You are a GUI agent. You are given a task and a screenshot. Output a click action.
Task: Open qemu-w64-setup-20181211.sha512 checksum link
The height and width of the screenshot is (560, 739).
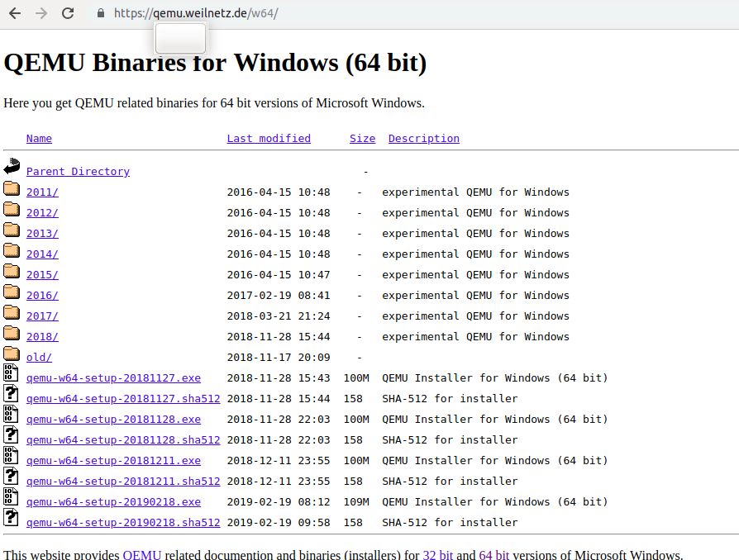click(x=123, y=482)
